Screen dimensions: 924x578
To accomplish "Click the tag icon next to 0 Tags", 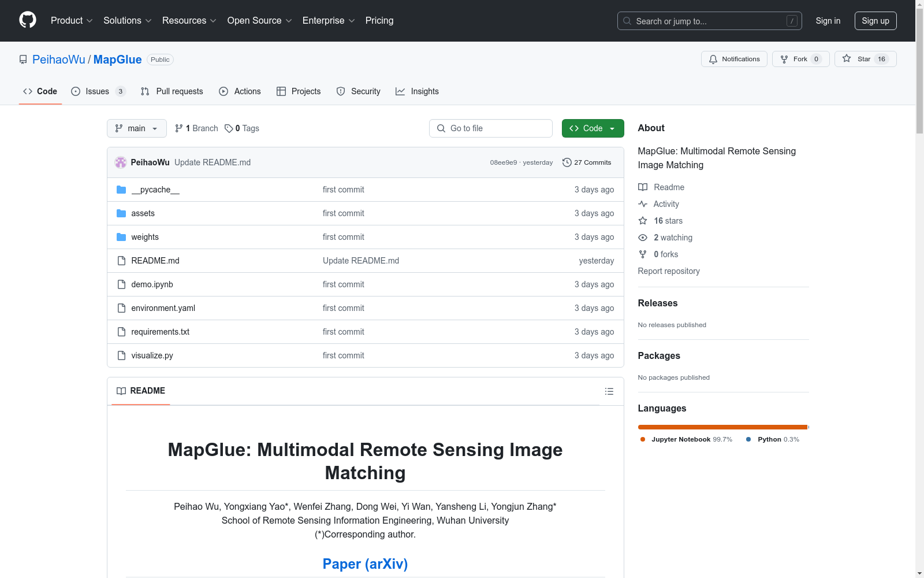I will (229, 128).
